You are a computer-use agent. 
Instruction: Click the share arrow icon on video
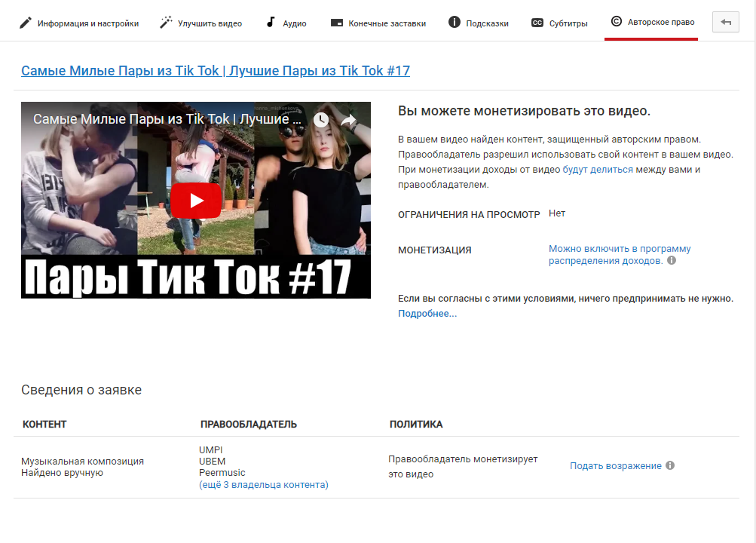(x=348, y=120)
